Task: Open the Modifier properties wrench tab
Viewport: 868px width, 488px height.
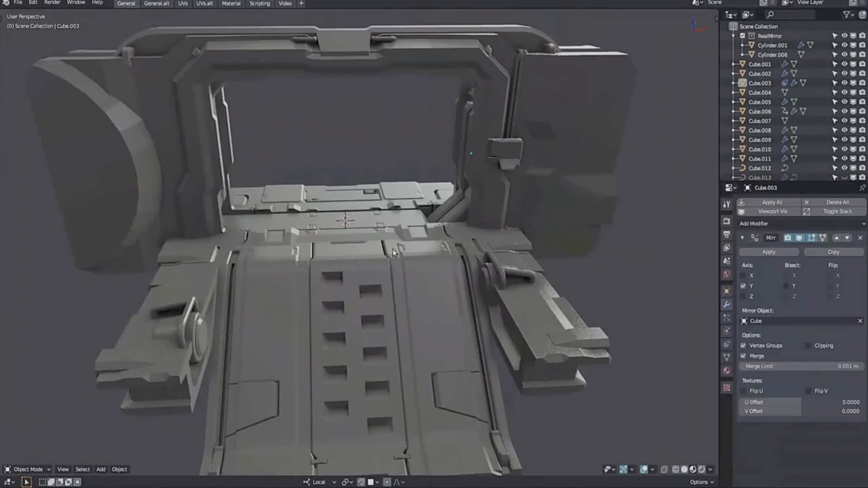Action: pyautogui.click(x=727, y=304)
